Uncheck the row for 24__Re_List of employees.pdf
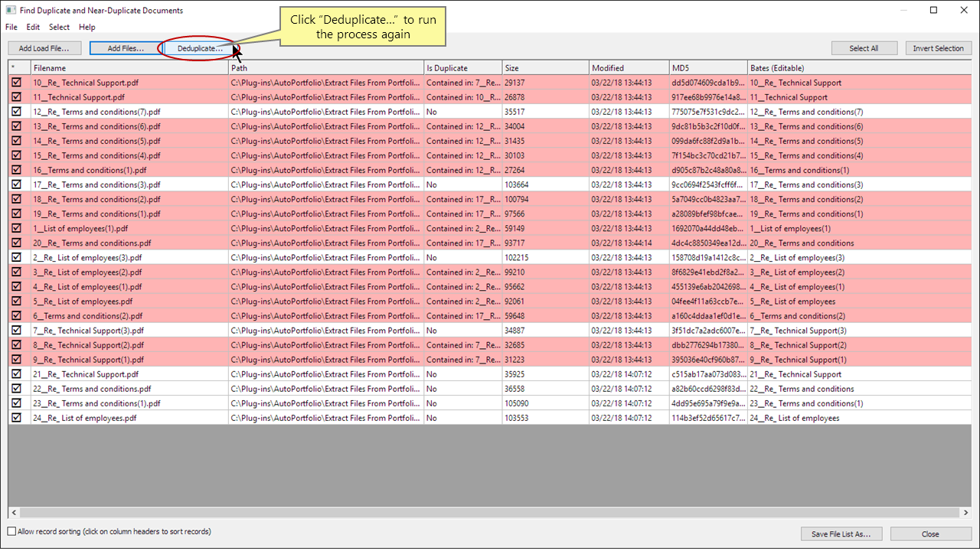980x551 pixels. (x=17, y=418)
